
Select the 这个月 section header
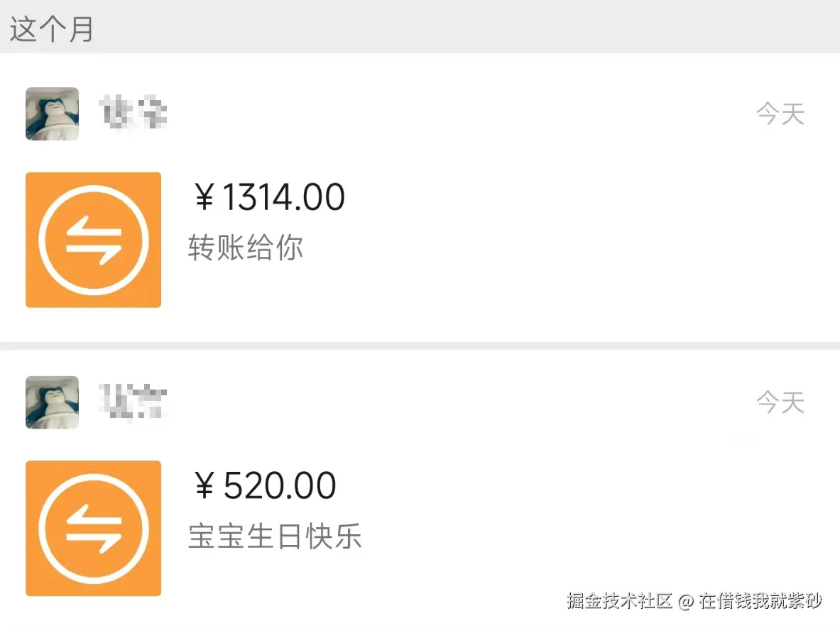(51, 29)
